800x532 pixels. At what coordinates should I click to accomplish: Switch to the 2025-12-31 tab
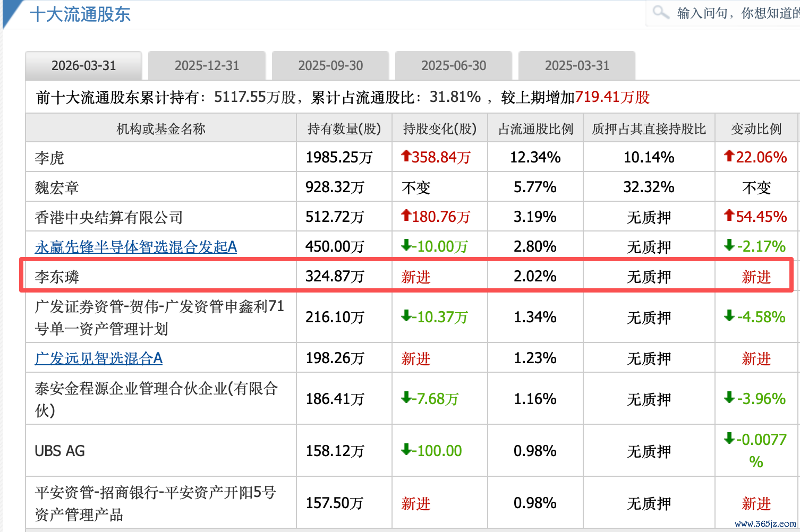(x=207, y=65)
